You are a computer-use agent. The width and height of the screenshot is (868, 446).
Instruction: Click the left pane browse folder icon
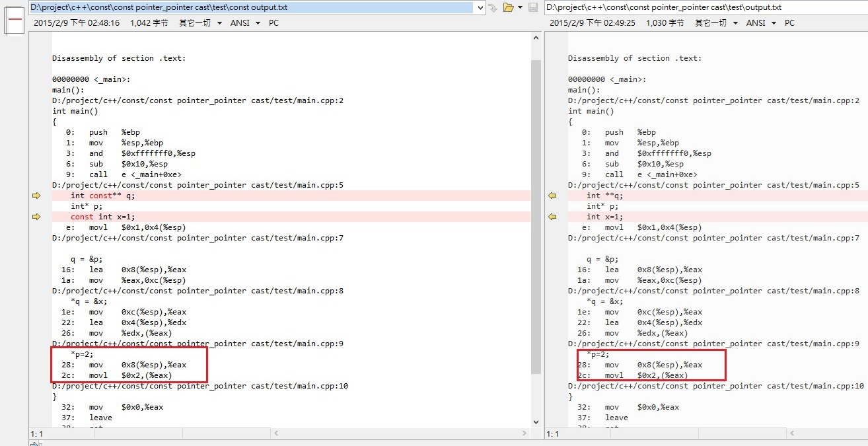[507, 7]
